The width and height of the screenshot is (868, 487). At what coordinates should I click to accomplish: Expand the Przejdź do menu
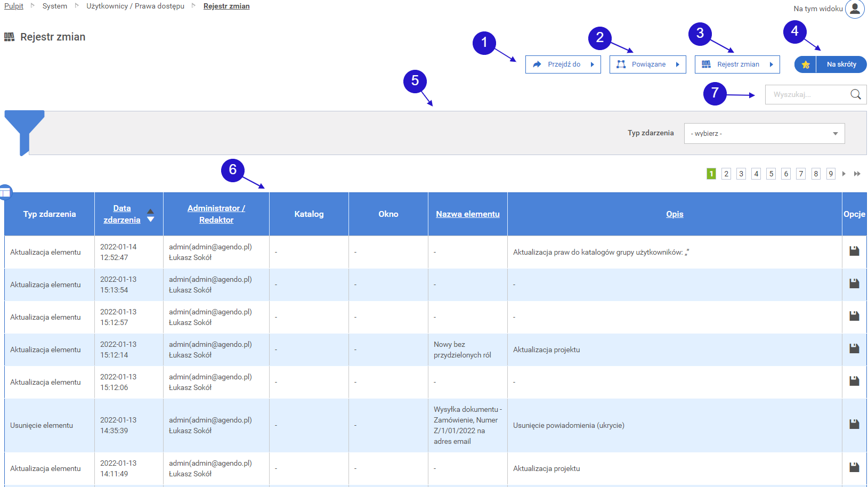coord(563,64)
